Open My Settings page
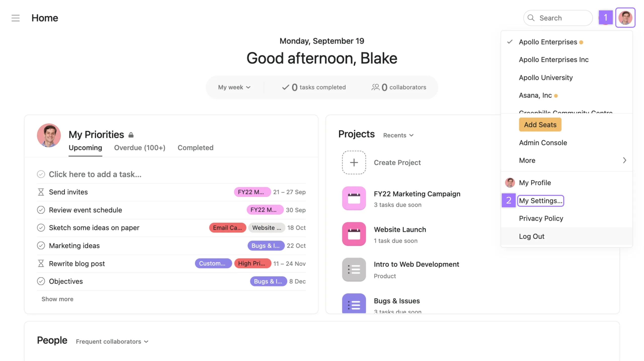Viewport: 644px width, 361px height. point(541,200)
